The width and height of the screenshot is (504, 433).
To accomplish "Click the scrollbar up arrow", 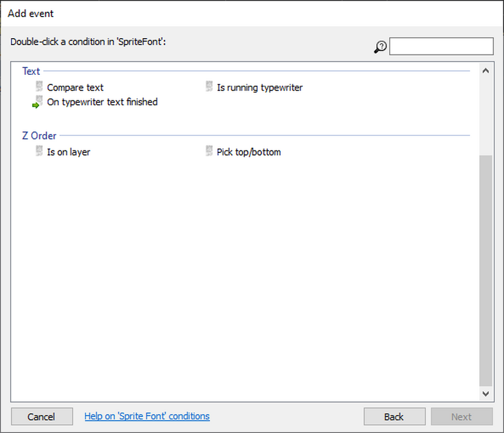I will tap(486, 70).
